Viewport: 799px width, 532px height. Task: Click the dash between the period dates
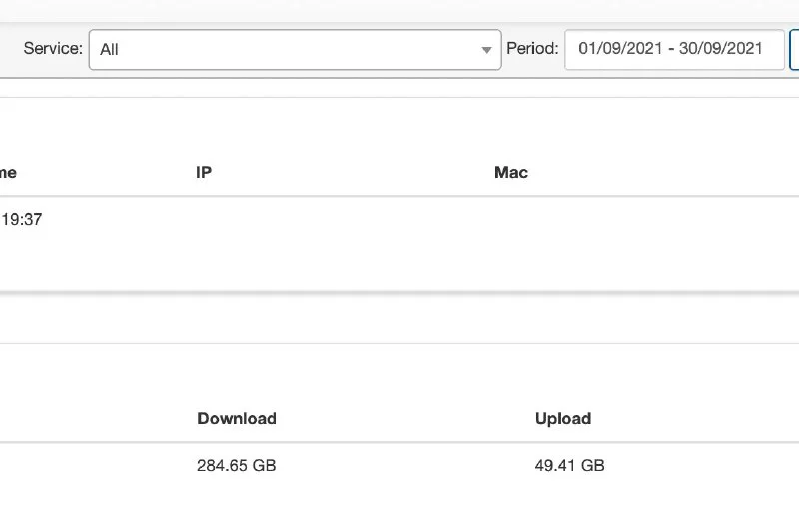tap(670, 49)
